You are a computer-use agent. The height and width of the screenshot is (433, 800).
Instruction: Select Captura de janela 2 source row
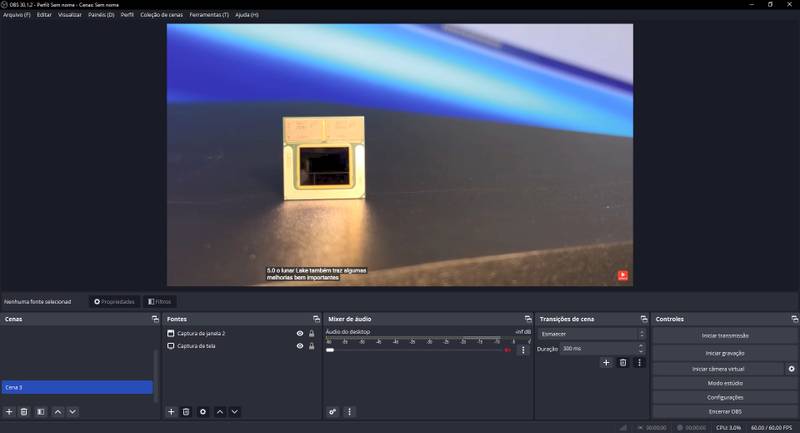pyautogui.click(x=241, y=333)
